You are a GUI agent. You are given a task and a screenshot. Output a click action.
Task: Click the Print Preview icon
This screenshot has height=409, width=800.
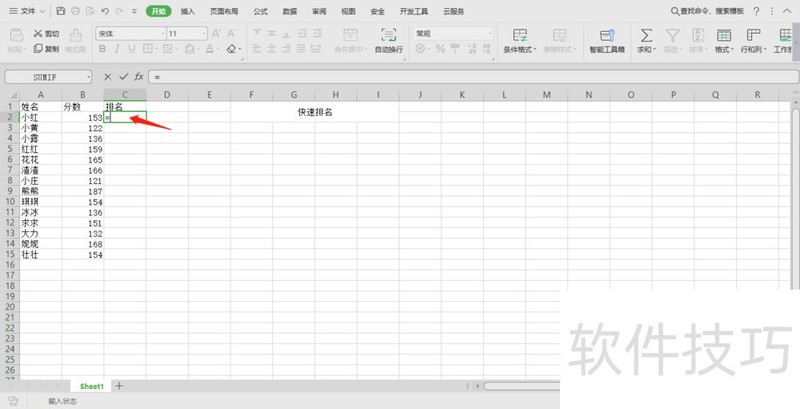90,11
